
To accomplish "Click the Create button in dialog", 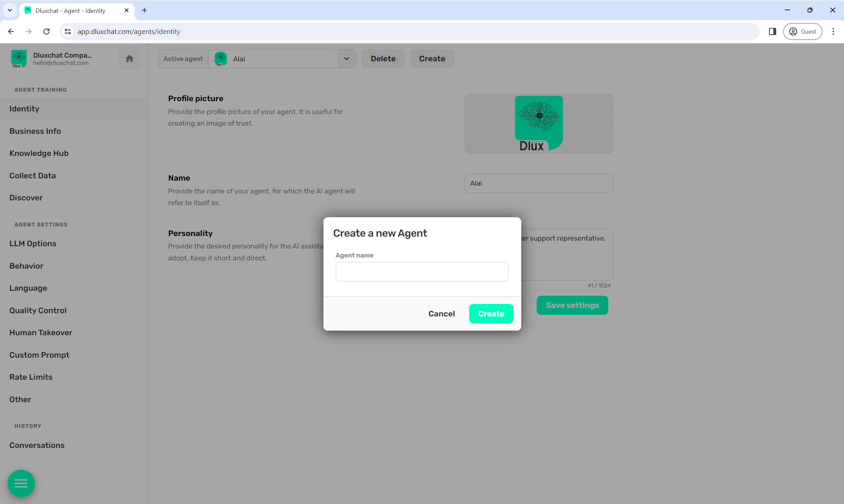I will pyautogui.click(x=491, y=313).
